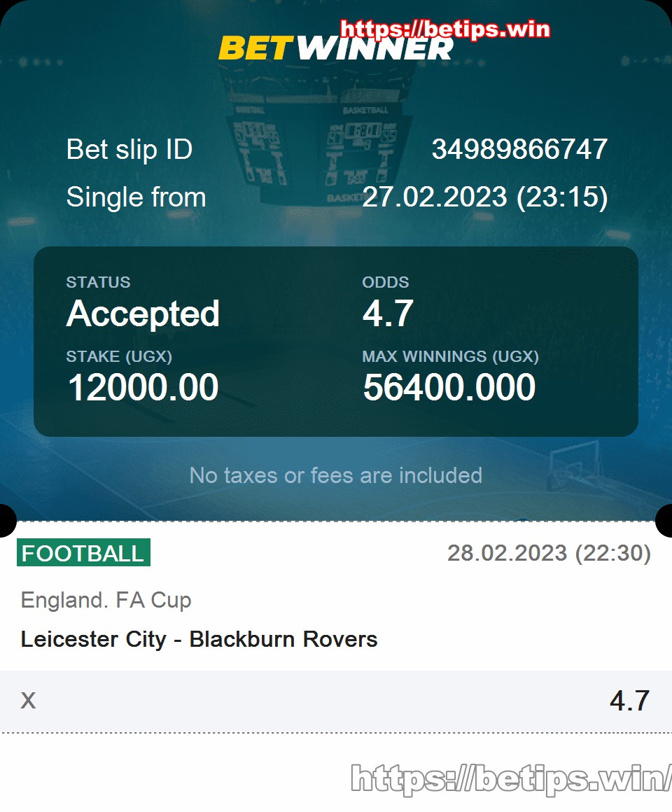Click the No taxes or fees notice
Image resolution: width=672 pixels, height=812 pixels.
pos(335,475)
